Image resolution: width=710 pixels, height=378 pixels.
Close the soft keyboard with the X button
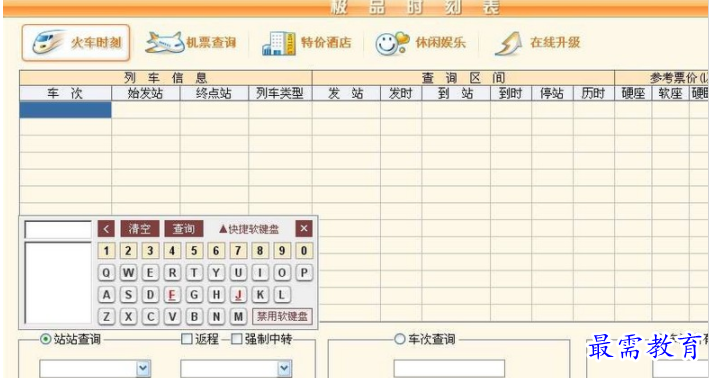coord(304,229)
